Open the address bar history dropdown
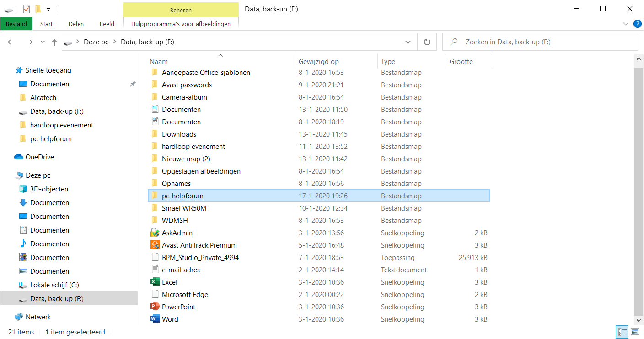Screen dimensions: 644x339 pos(408,42)
